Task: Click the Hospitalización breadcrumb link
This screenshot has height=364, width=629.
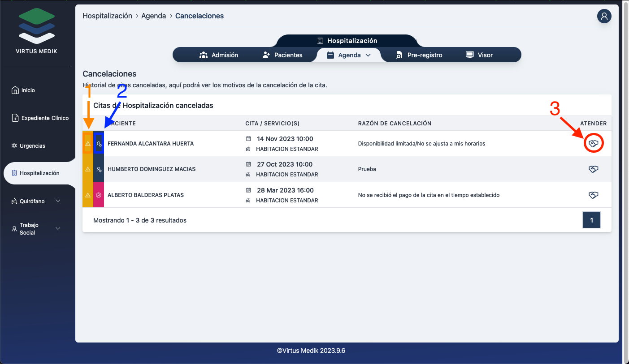Action: pos(107,16)
